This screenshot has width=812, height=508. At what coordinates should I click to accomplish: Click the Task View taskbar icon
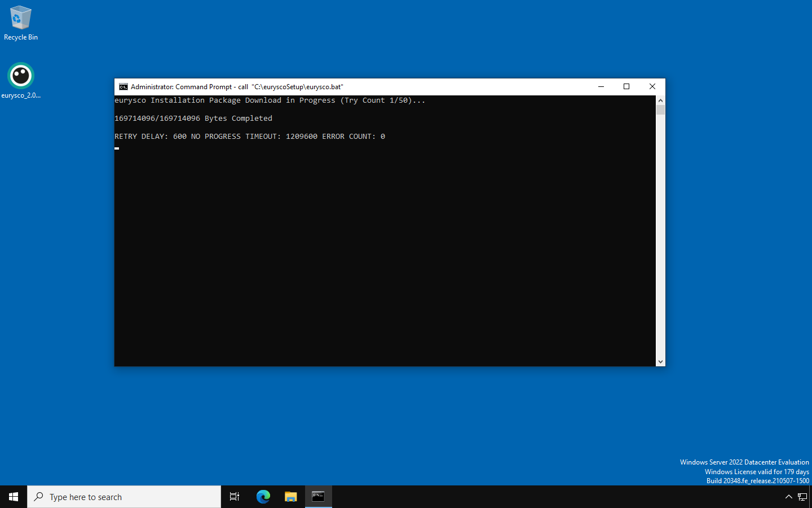coord(235,497)
